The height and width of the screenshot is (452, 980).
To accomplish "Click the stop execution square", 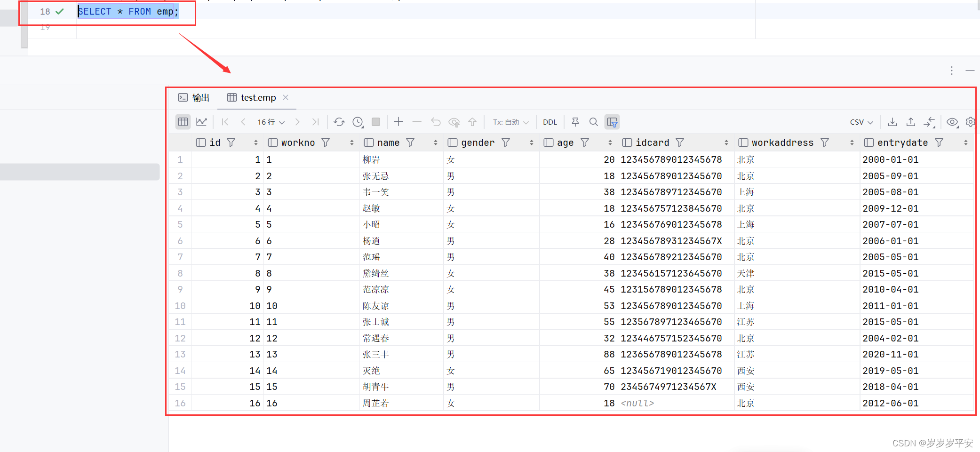I will pyautogui.click(x=376, y=122).
